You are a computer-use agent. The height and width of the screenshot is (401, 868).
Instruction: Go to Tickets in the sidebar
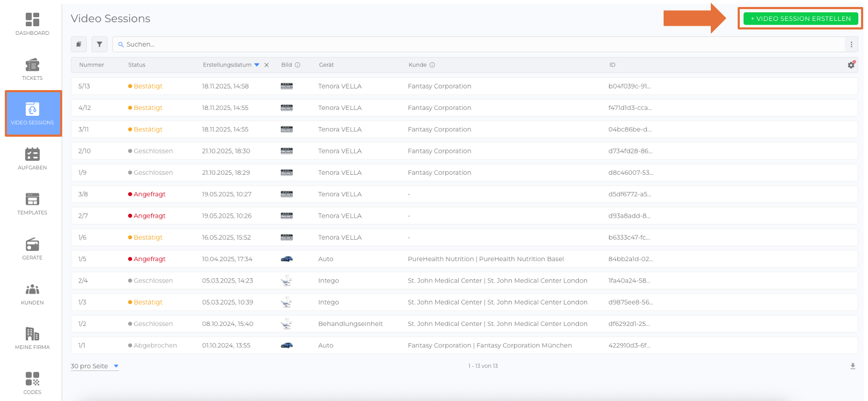point(32,69)
